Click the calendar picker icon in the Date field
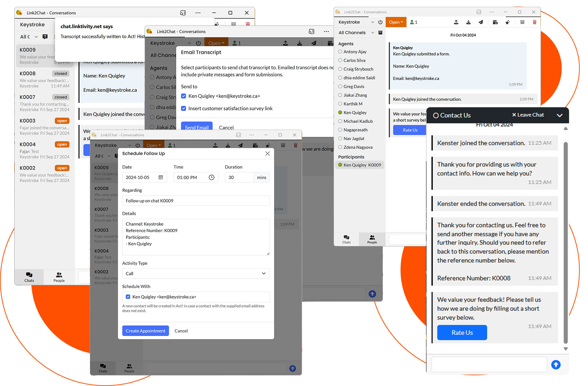Screen dimensions: 588x386 pos(161,177)
